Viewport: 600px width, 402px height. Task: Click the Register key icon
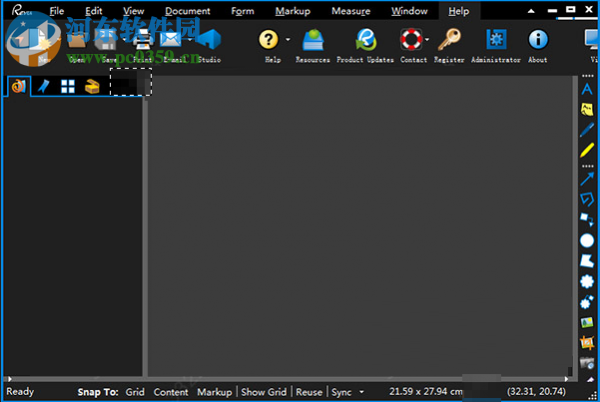pos(449,39)
